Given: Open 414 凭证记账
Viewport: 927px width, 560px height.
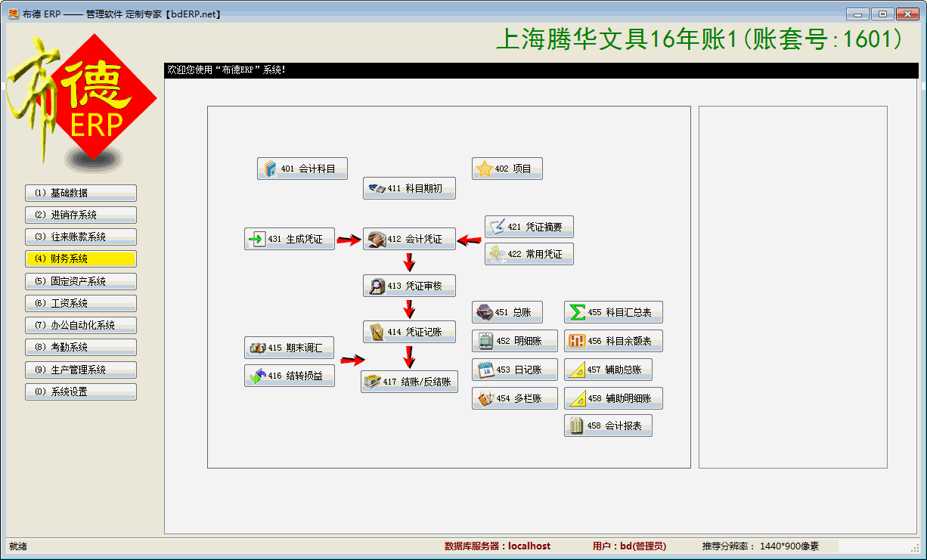Looking at the screenshot, I should click(409, 332).
